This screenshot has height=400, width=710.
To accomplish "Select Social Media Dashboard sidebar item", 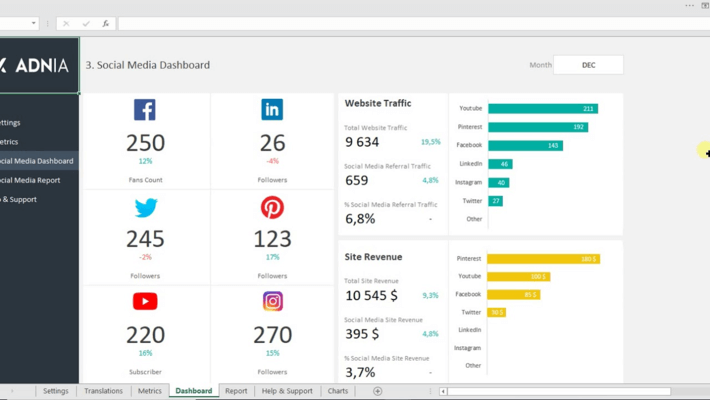I will [36, 161].
